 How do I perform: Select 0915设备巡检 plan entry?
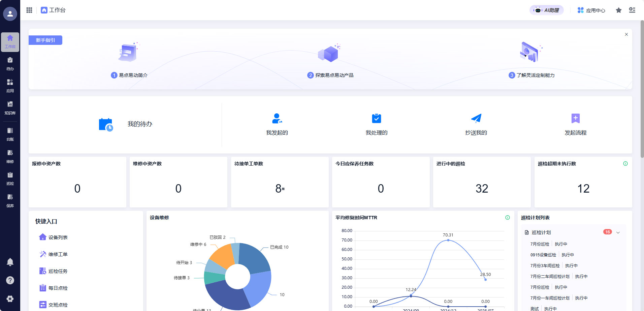pos(543,255)
